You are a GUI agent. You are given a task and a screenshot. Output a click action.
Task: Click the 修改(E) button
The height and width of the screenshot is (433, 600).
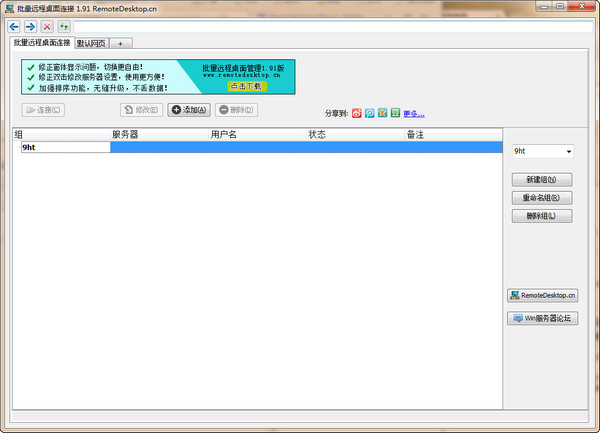(141, 110)
